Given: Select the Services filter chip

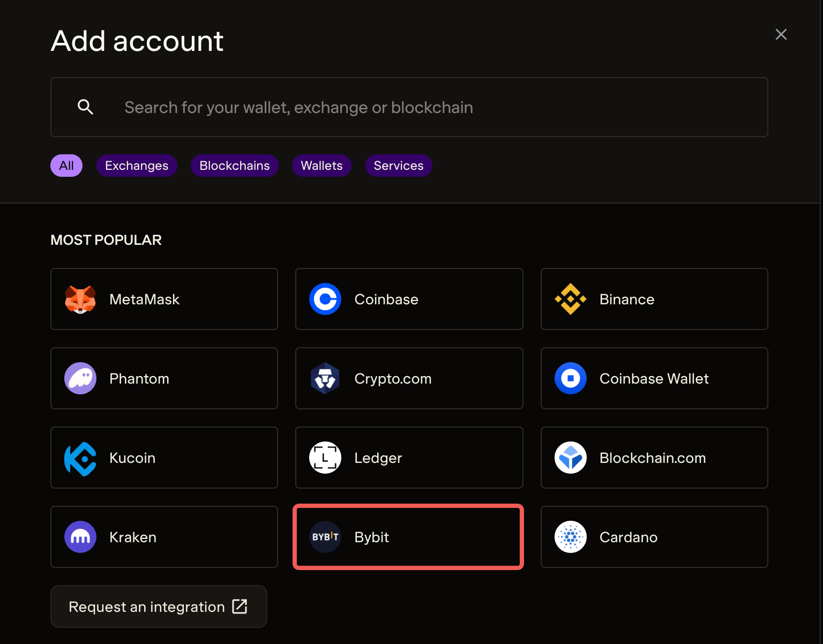Looking at the screenshot, I should pos(399,166).
